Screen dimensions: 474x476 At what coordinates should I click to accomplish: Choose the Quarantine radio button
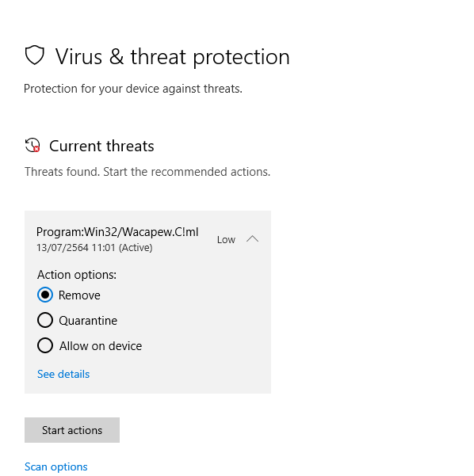(x=45, y=320)
